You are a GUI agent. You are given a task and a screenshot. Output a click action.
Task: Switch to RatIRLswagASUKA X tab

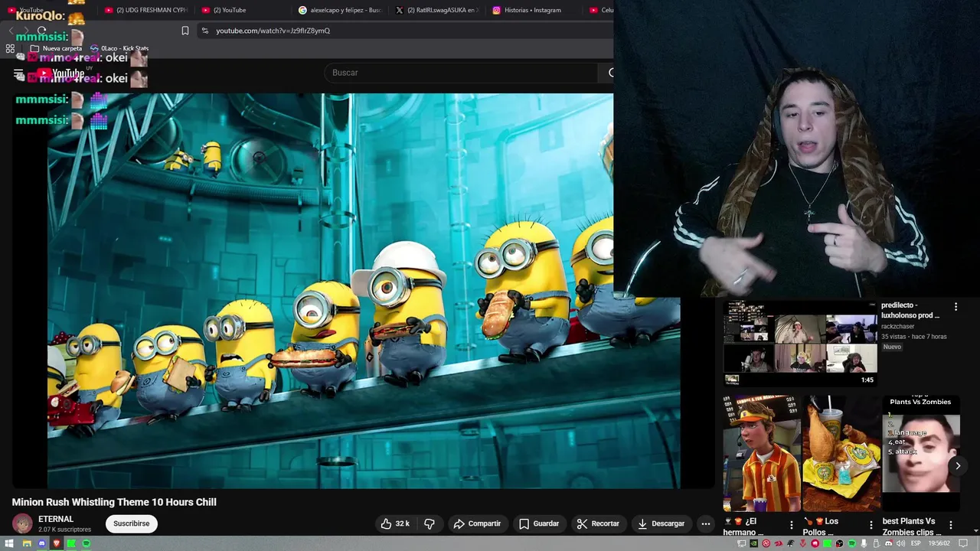pyautogui.click(x=436, y=10)
